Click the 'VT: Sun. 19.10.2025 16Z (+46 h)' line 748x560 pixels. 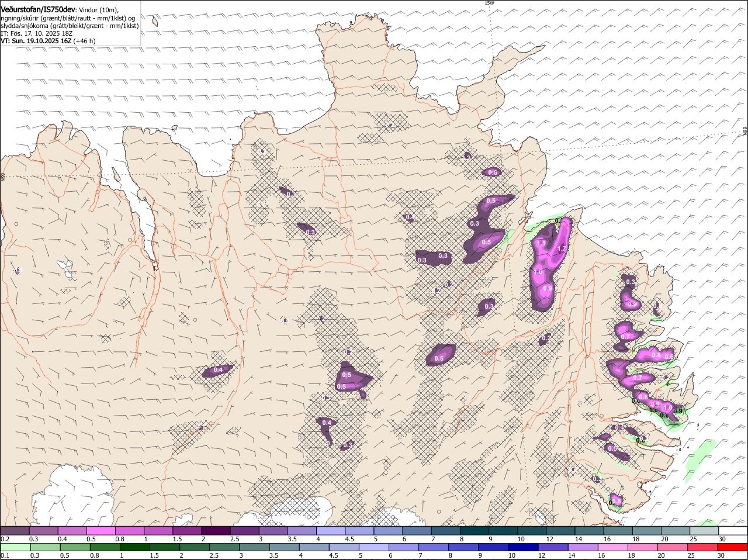pos(48,41)
